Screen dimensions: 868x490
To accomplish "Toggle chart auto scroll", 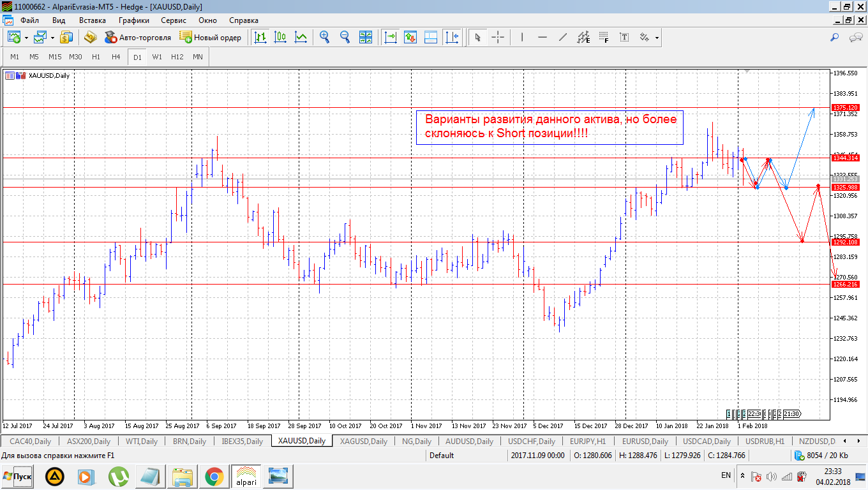I will point(390,38).
